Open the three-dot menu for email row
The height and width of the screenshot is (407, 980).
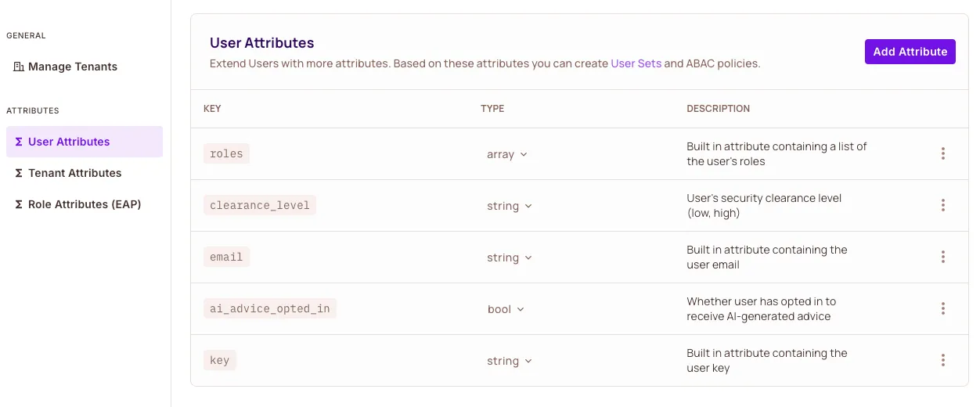click(x=942, y=258)
